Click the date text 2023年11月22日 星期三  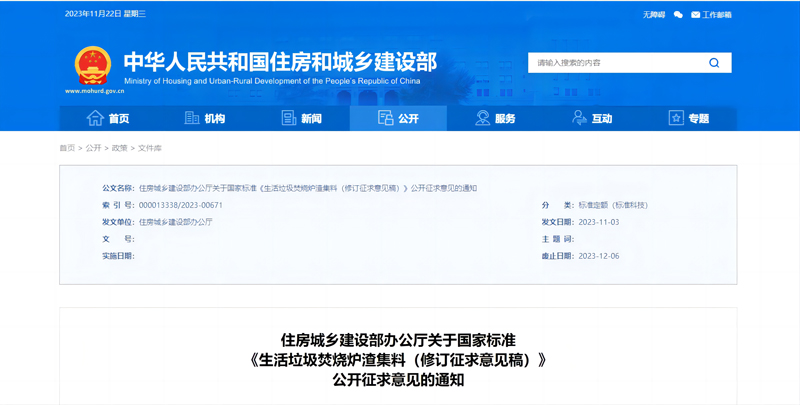105,14
